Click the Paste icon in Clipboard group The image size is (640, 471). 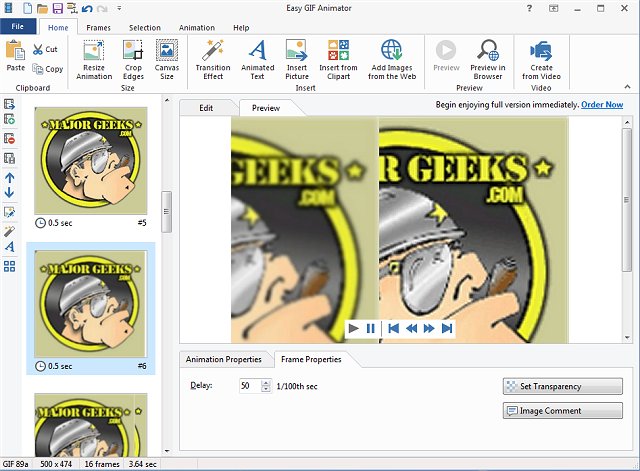pyautogui.click(x=16, y=51)
